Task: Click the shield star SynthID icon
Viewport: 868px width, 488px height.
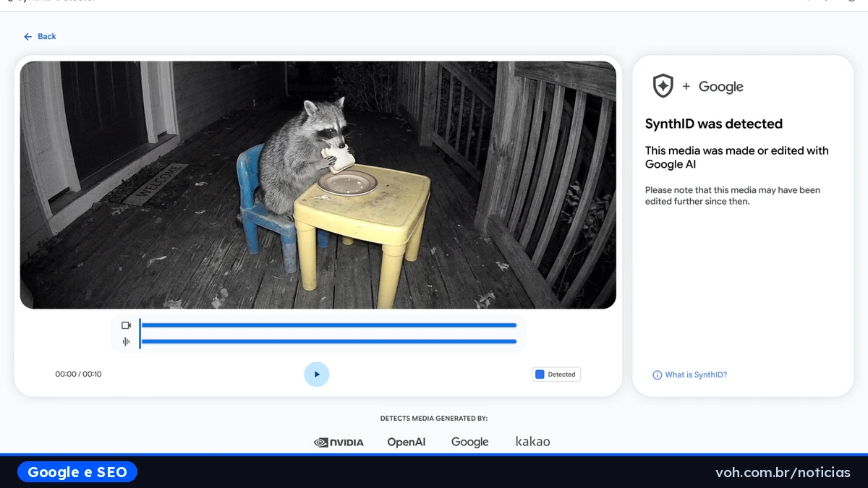Action: coord(663,86)
